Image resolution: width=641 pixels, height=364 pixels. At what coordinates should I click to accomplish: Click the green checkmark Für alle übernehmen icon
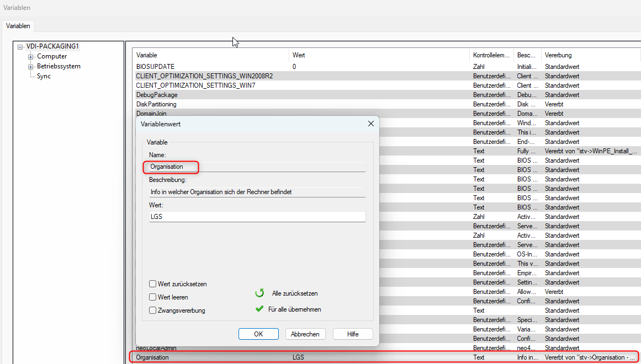tap(259, 309)
